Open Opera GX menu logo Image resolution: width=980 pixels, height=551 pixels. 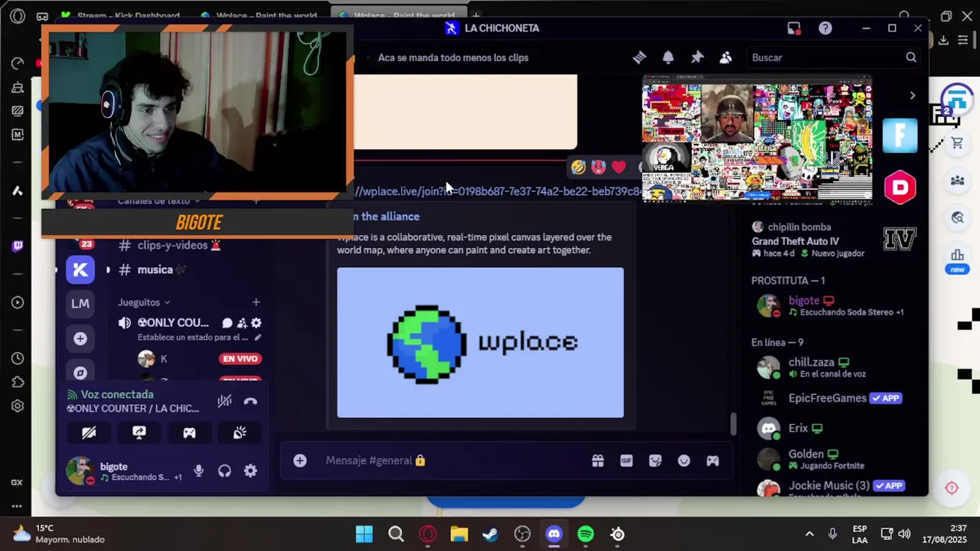pos(17,16)
